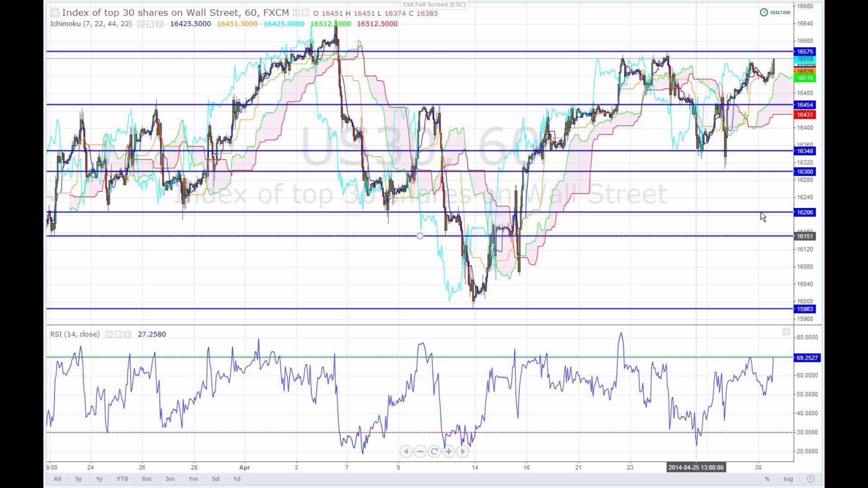Move RSI pane up with arrow button
The image size is (868, 488).
pyautogui.click(x=786, y=332)
